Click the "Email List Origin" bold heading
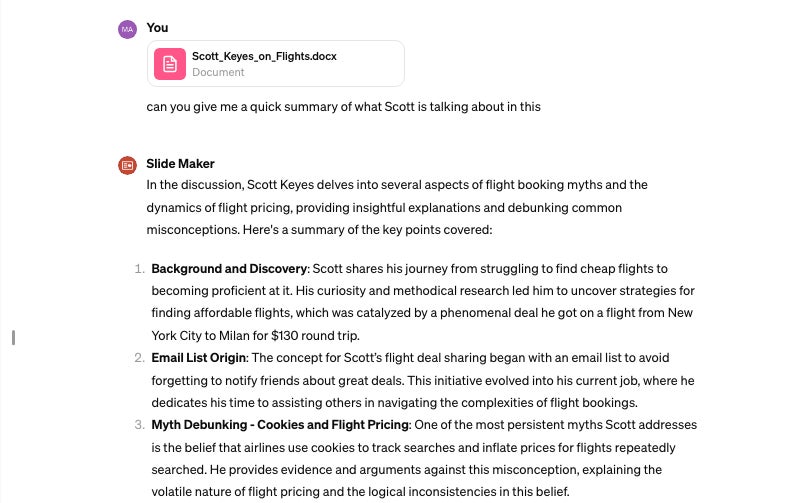787x503 pixels. coord(198,358)
